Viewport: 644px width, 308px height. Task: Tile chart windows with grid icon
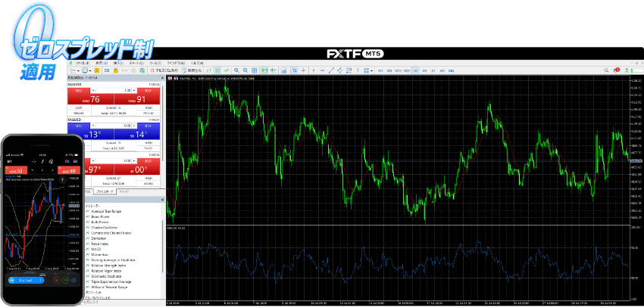[255, 70]
